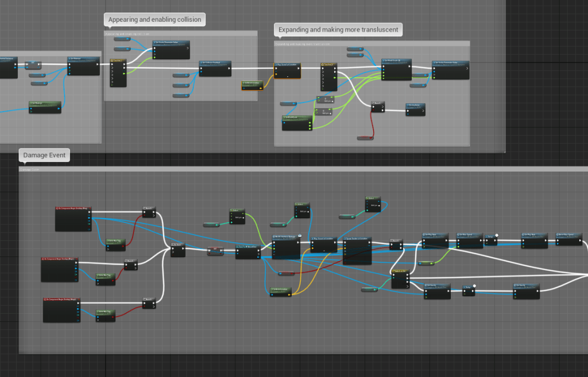Click the red boolean variable below Expanding Branch
The image size is (588, 377).
click(365, 138)
